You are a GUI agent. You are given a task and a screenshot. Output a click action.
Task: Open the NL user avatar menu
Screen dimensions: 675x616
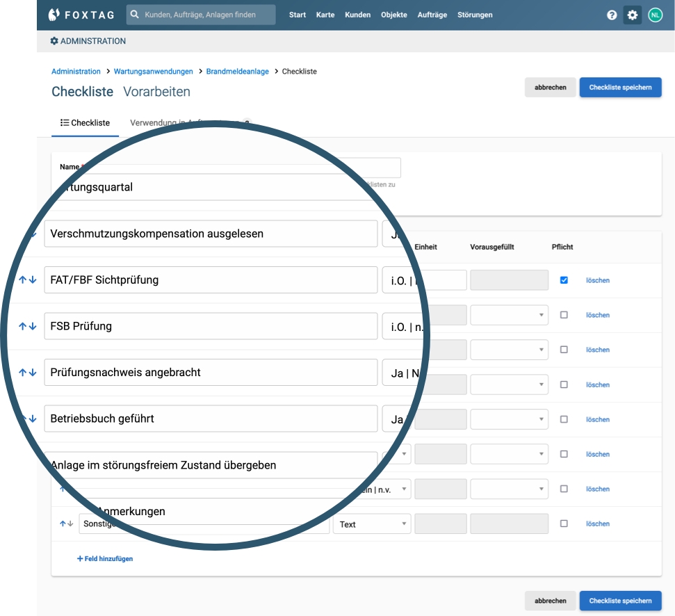pyautogui.click(x=656, y=15)
